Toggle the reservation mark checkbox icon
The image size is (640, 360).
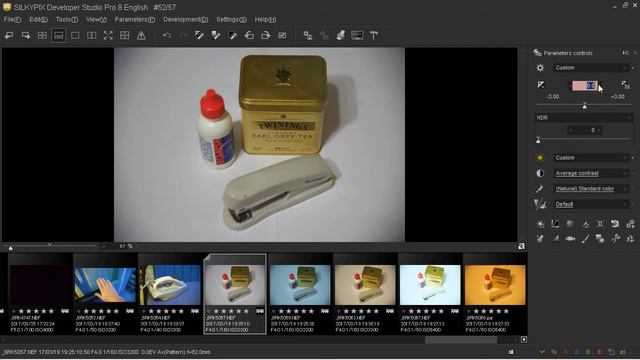tap(282, 36)
